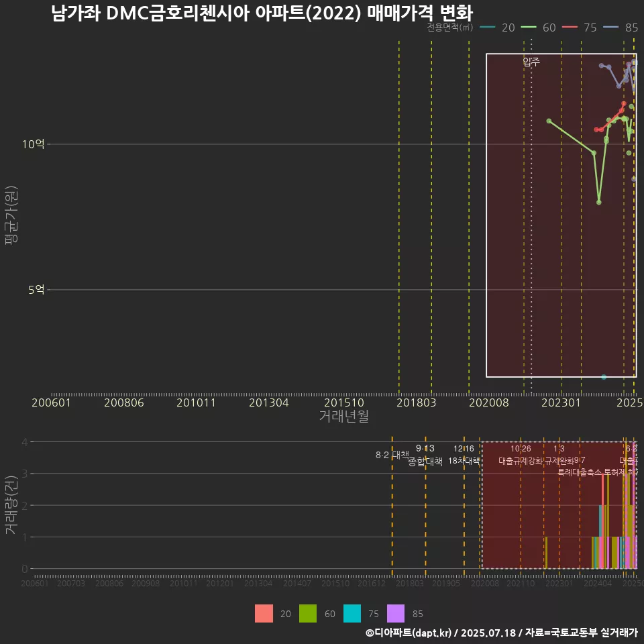Click '201510' on the price chart x-axis
The height and width of the screenshot is (644, 644).
343,402
